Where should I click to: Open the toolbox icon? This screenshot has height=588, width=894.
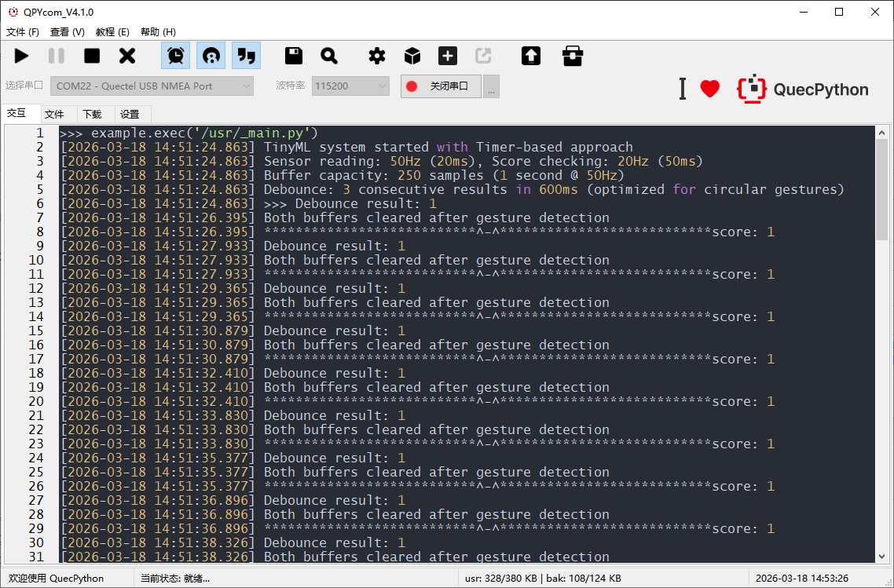(x=573, y=56)
